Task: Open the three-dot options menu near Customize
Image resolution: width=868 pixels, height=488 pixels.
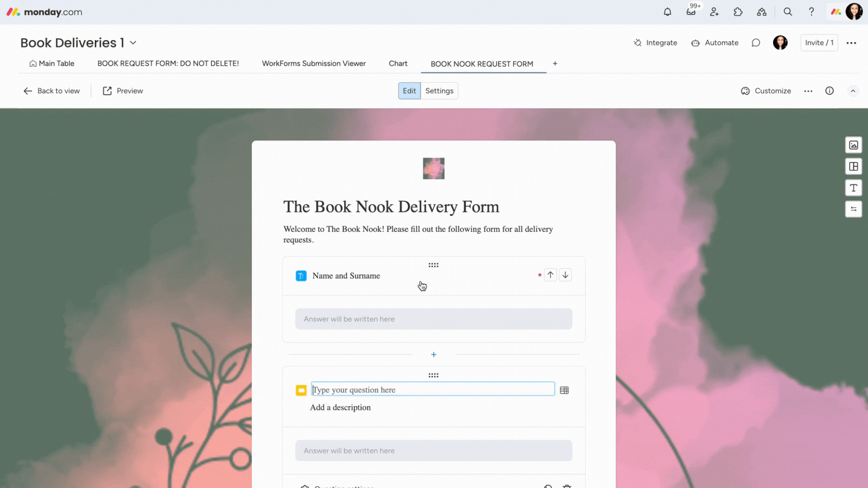Action: (x=808, y=91)
